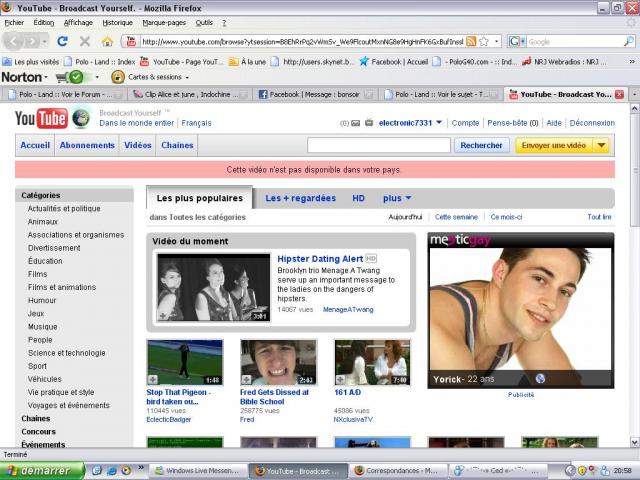This screenshot has height=480, width=640.
Task: Open the MenageATwang channel link
Action: 348,310
